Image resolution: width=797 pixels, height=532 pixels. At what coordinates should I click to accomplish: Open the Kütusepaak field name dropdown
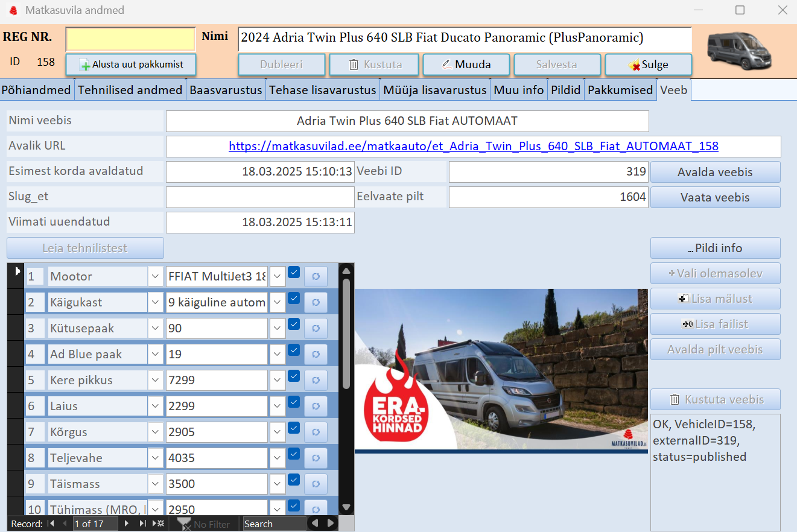(x=156, y=329)
